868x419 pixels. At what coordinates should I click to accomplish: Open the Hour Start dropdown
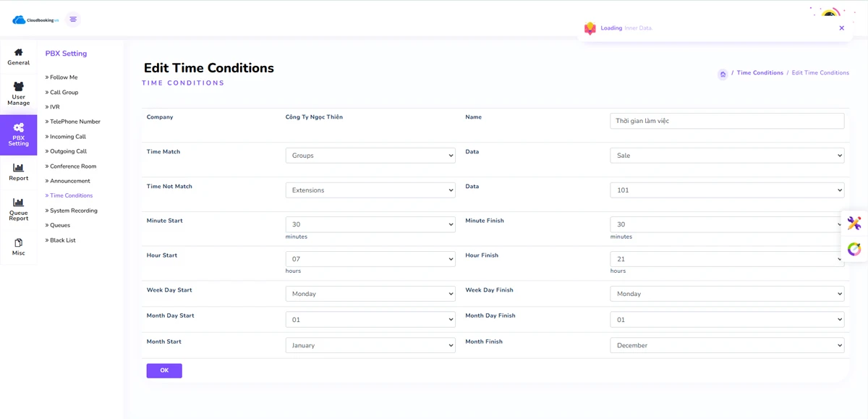coord(370,259)
